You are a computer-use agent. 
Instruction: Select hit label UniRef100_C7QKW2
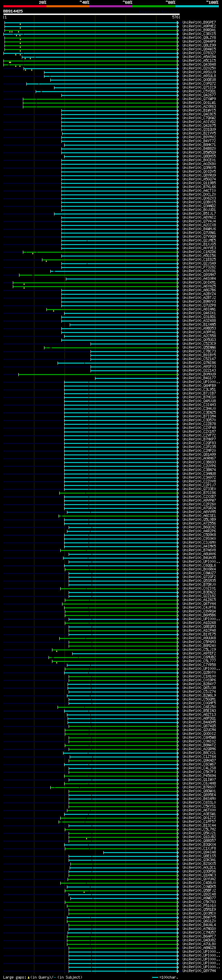coord(199,118)
